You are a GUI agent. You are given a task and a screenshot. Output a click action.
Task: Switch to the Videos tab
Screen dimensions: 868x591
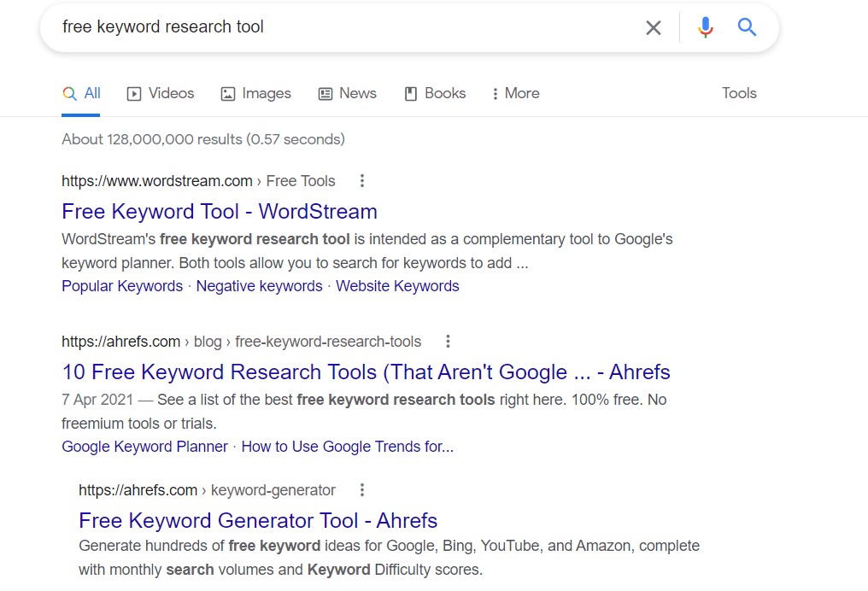coord(161,94)
